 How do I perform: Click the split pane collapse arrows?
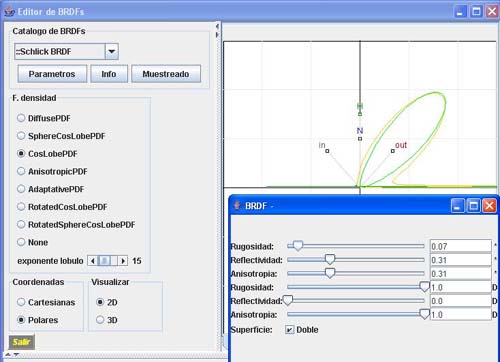point(217,30)
